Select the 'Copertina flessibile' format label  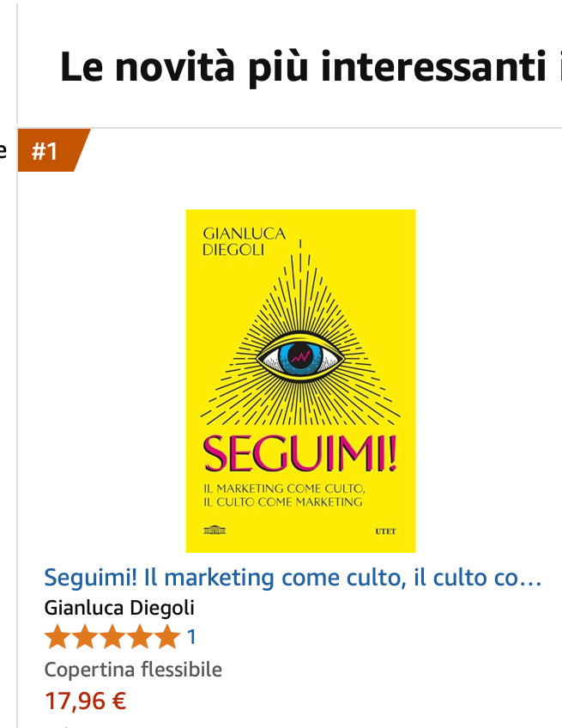point(133,670)
